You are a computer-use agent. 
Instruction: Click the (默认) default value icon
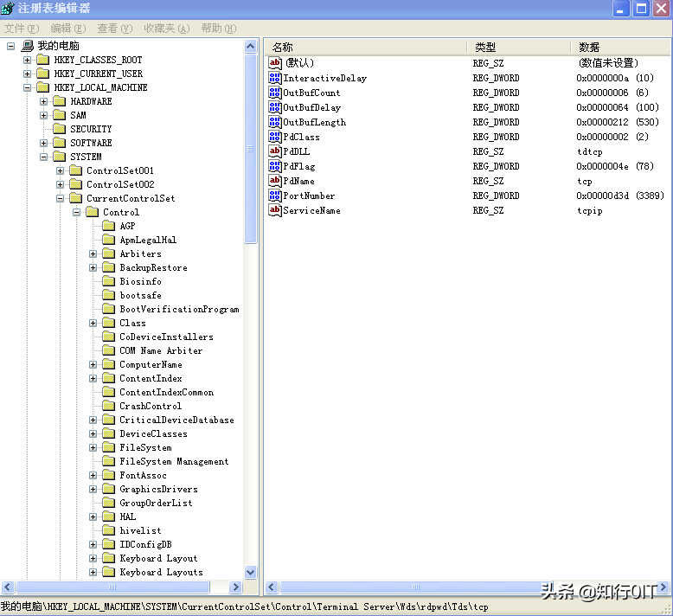(x=275, y=62)
